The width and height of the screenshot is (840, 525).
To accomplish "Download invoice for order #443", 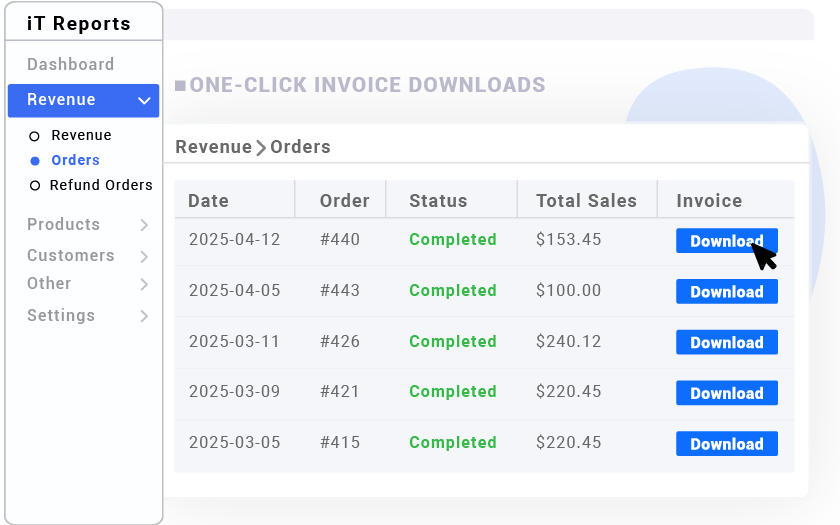I will [x=726, y=291].
